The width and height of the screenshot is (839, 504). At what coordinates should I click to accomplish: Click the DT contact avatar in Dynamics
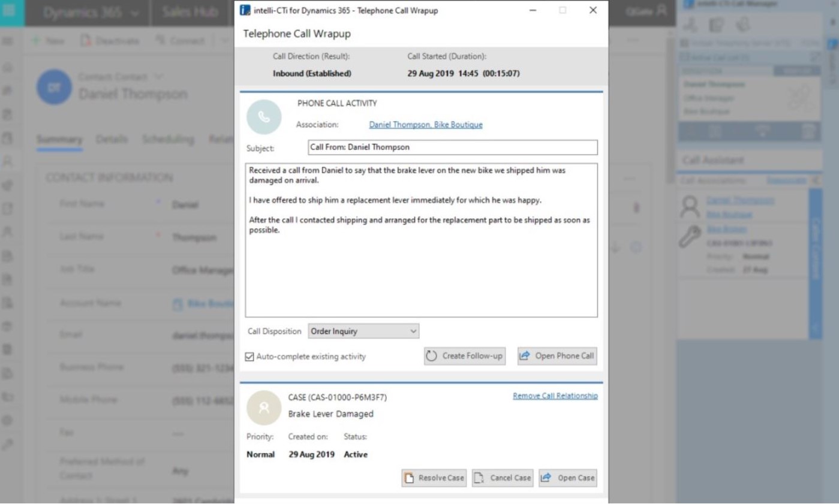tap(55, 87)
